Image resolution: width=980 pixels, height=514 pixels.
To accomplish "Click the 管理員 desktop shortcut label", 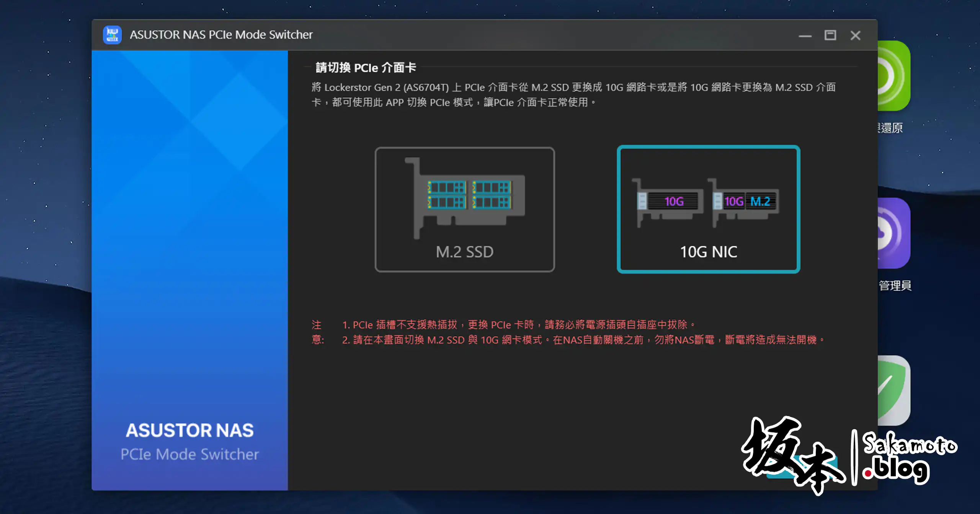I will [x=895, y=286].
